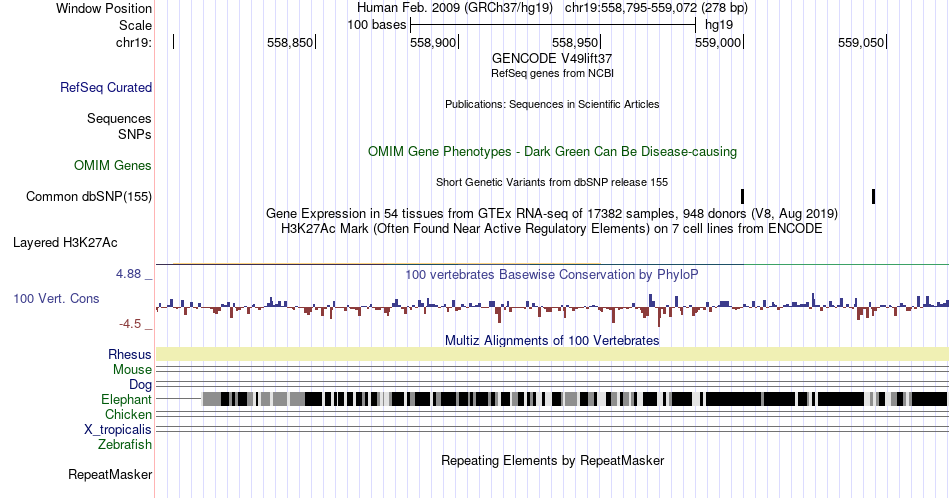Click the 558,850 ruler coordinate
This screenshot has width=950, height=498.
pos(290,42)
